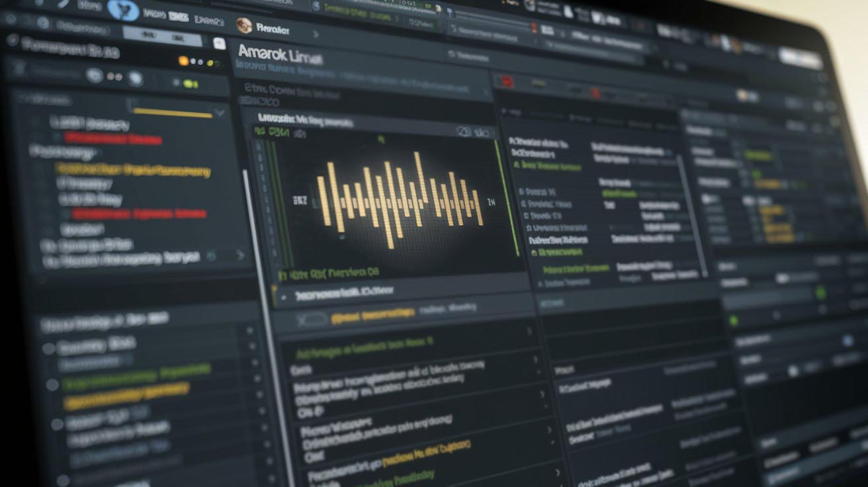This screenshot has height=487, width=868.
Task: Click the orange dot in left panel header
Action: click(x=183, y=61)
